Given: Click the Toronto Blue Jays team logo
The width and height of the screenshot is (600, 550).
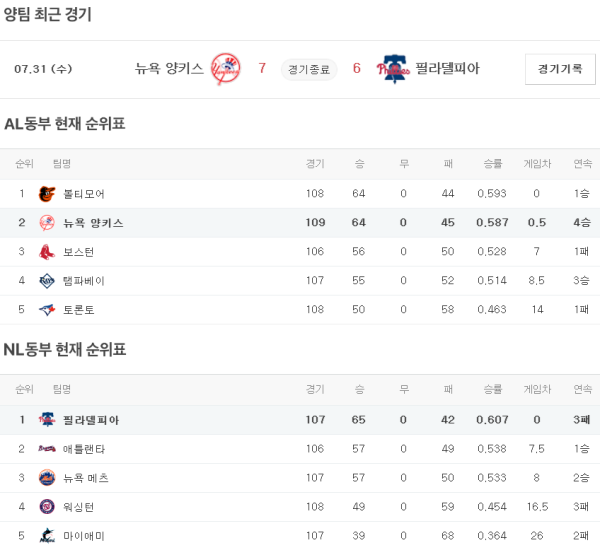Looking at the screenshot, I should pos(46,310).
